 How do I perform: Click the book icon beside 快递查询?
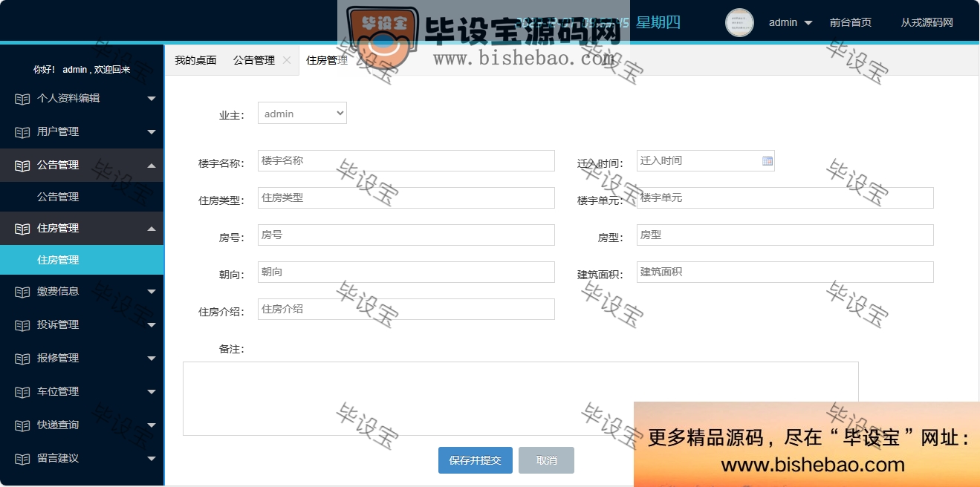[22, 425]
